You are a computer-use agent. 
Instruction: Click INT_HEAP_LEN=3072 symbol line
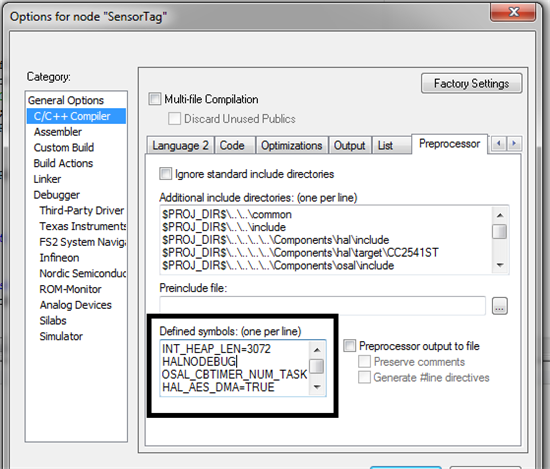click(x=216, y=349)
